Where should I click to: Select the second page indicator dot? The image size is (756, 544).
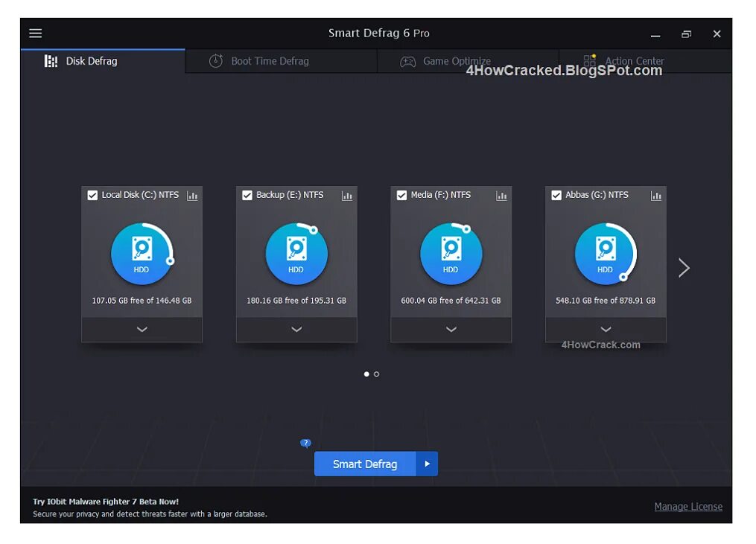pos(377,374)
